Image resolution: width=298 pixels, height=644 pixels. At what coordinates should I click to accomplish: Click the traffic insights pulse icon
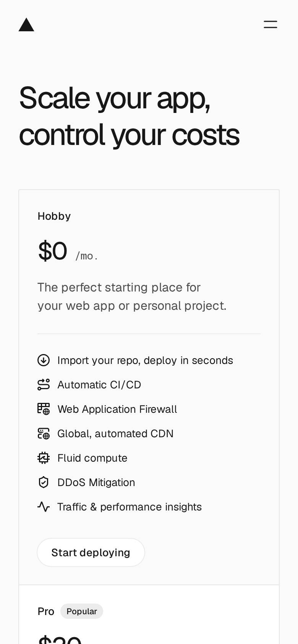click(44, 507)
